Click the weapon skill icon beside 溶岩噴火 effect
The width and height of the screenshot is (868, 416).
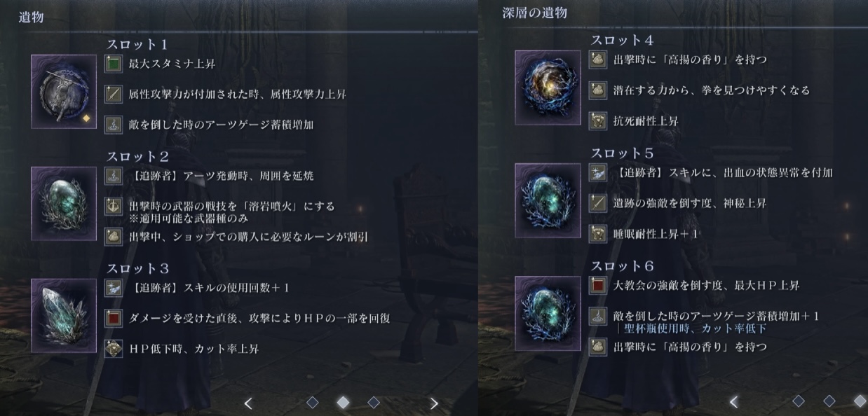114,206
